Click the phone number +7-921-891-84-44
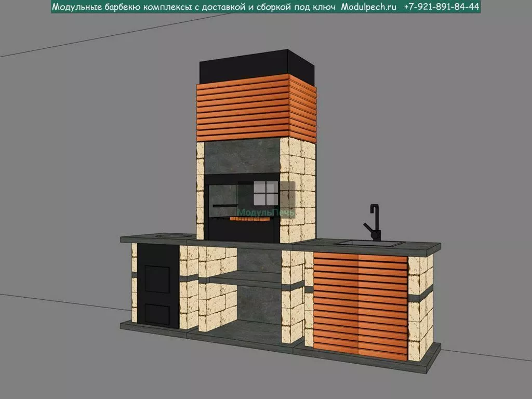 point(442,7)
